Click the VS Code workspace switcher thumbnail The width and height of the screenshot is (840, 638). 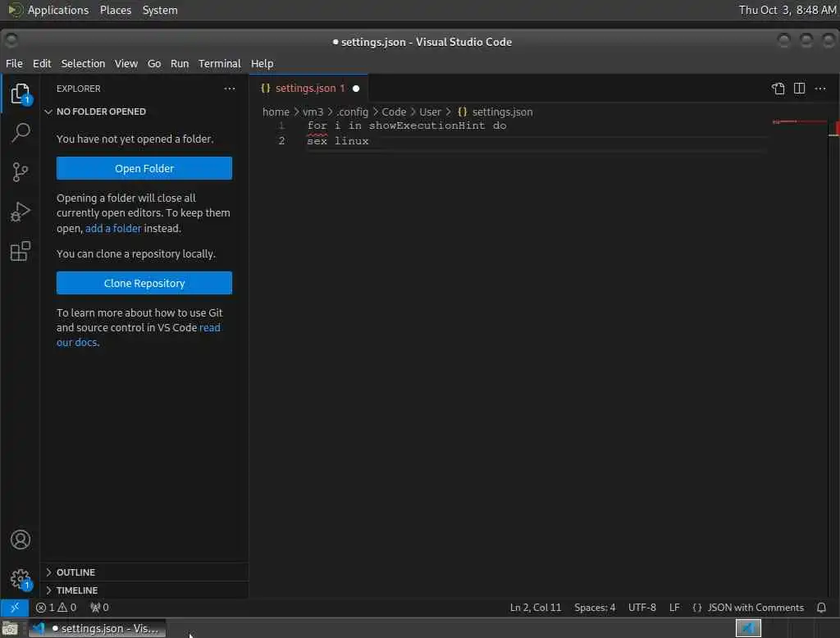pos(748,628)
